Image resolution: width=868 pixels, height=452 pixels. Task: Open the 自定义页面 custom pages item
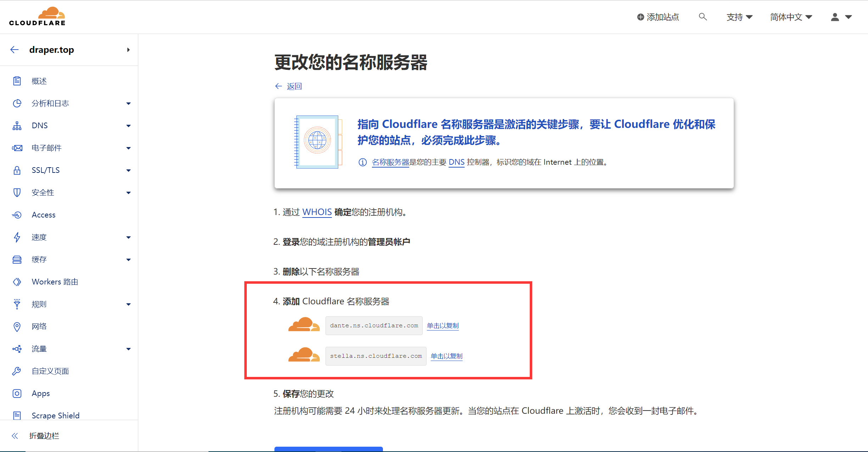(50, 371)
